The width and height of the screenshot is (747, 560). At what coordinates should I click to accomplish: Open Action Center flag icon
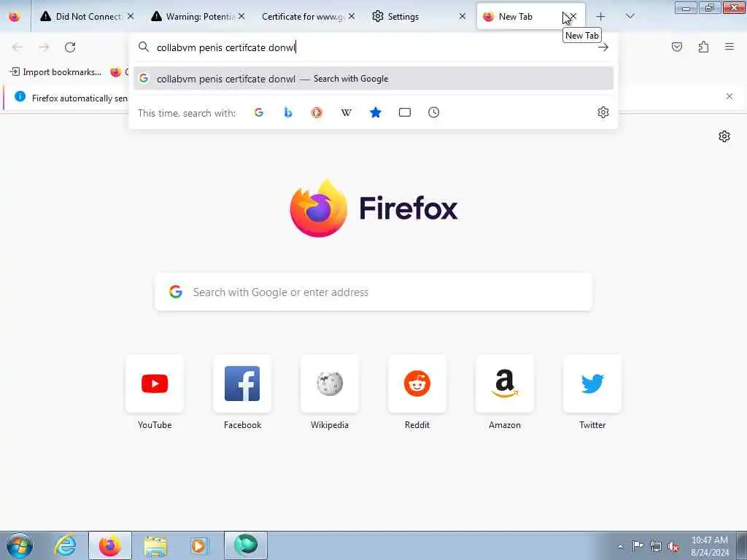(x=638, y=546)
